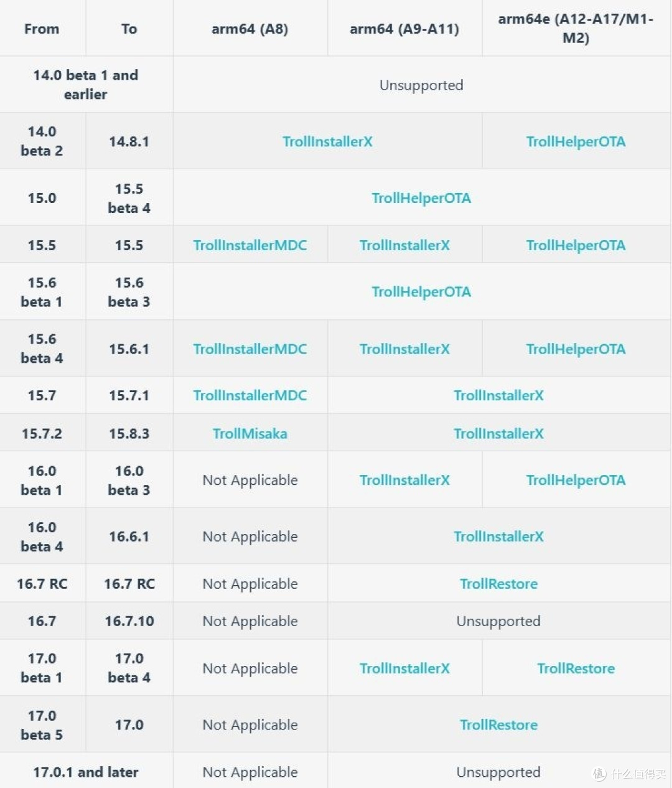672x788 pixels.
Task: Click TrollInstallerX link in the 15.5 row
Action: pos(404,245)
